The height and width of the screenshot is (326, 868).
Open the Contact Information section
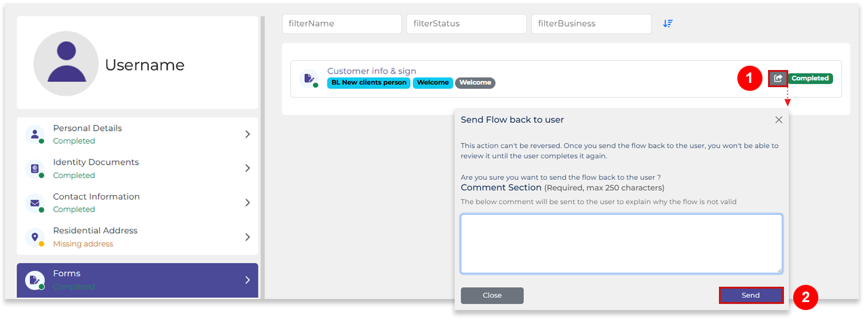coord(137,203)
